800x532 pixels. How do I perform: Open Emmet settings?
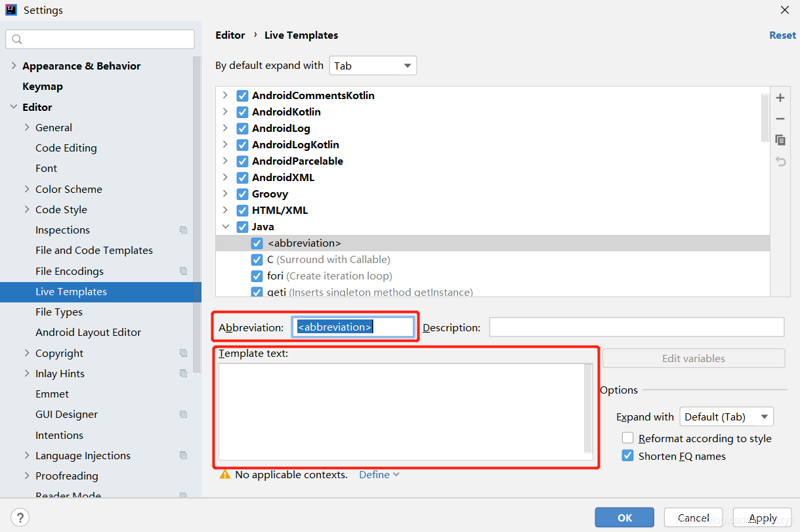[52, 394]
